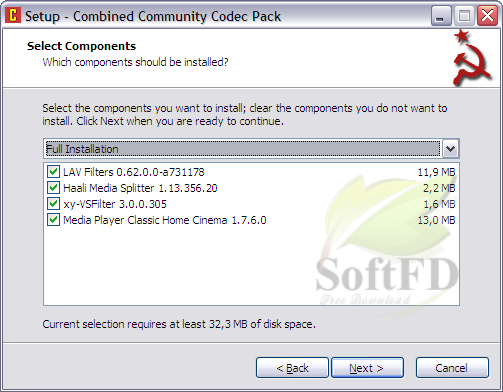Uncheck the LAV Filters checkbox
The width and height of the screenshot is (503, 392).
pyautogui.click(x=53, y=172)
